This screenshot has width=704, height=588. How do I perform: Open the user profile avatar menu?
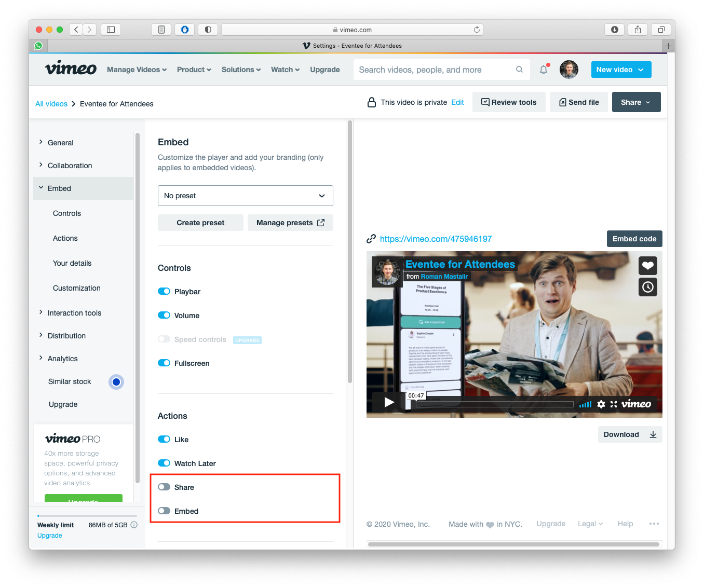click(x=569, y=70)
